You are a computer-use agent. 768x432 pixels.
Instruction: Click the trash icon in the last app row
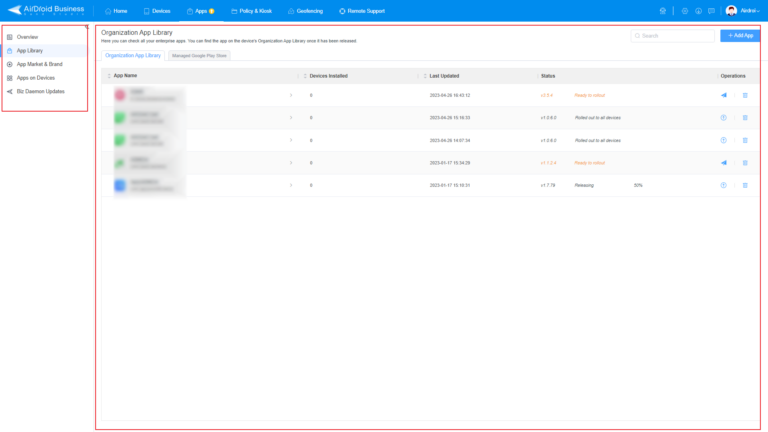click(x=745, y=185)
